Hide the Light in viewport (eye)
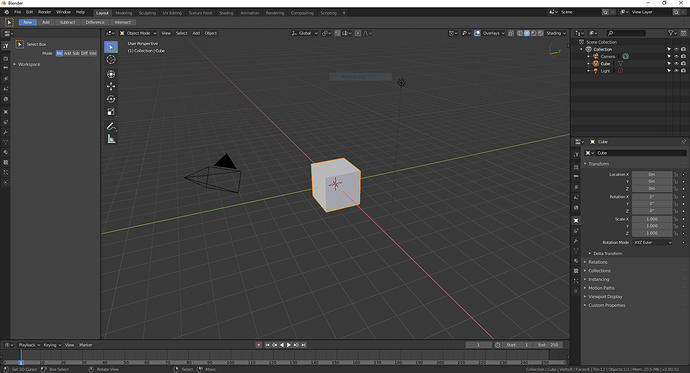 [x=676, y=70]
